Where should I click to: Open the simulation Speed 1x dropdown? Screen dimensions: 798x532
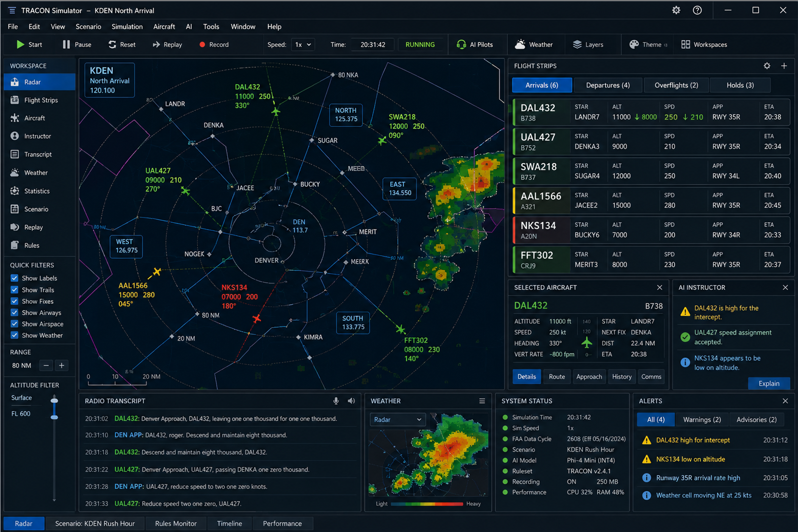[303, 44]
